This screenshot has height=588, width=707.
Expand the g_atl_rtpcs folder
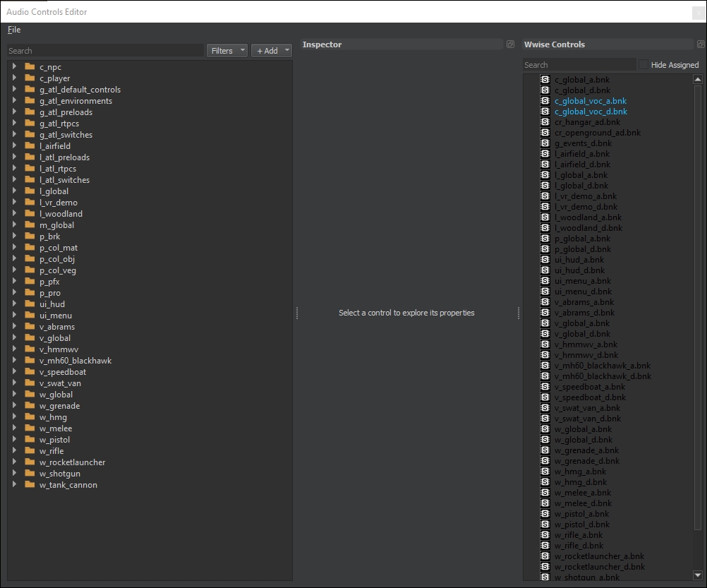pos(14,123)
